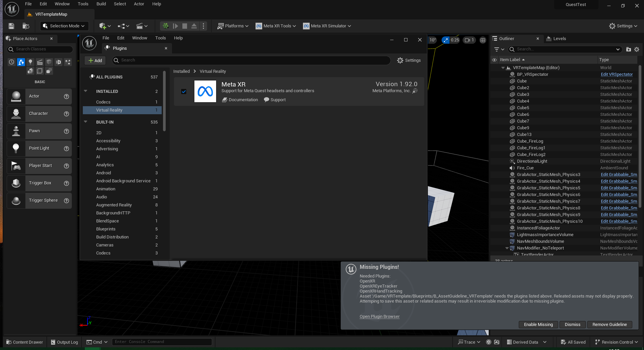Click help icon next to Point Light
This screenshot has height=350, width=644.
(66, 149)
